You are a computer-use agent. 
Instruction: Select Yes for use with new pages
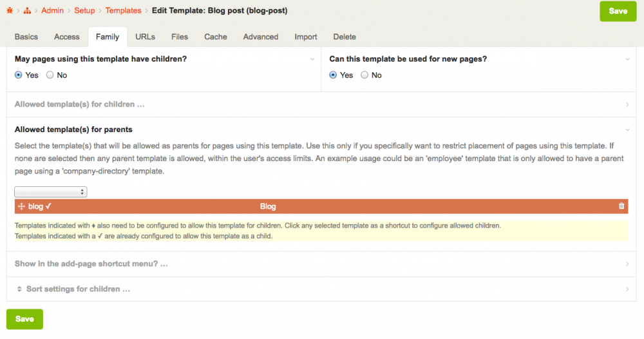[333, 75]
